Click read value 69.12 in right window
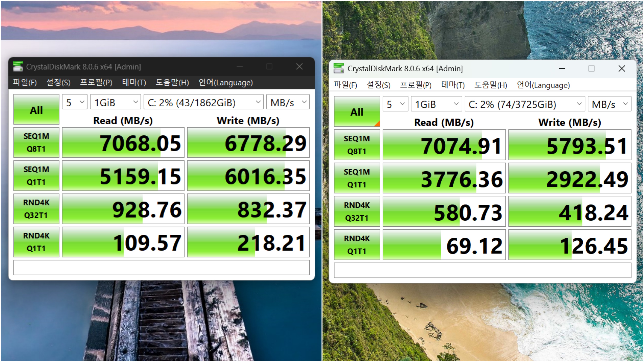 pyautogui.click(x=444, y=245)
